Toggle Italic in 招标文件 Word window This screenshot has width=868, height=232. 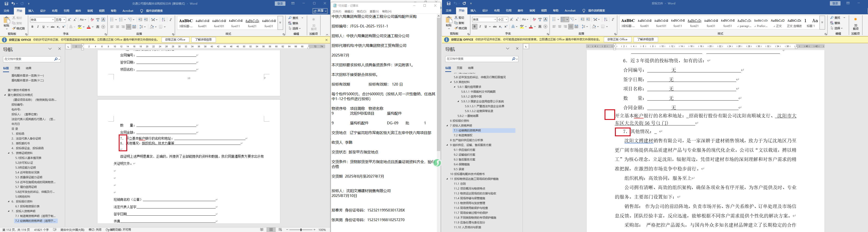(x=38, y=27)
